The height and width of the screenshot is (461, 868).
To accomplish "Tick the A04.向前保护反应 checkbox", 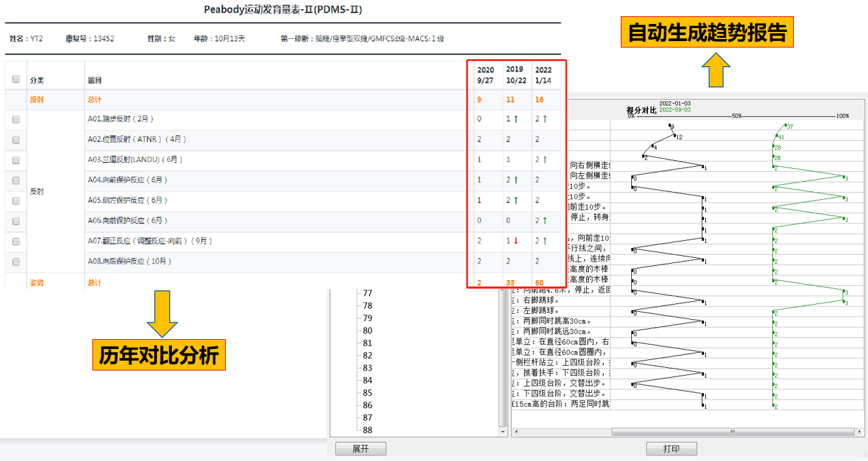I will (16, 180).
